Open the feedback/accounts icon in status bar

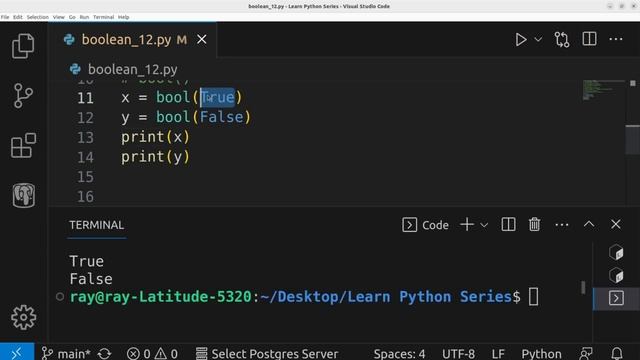click(x=586, y=353)
